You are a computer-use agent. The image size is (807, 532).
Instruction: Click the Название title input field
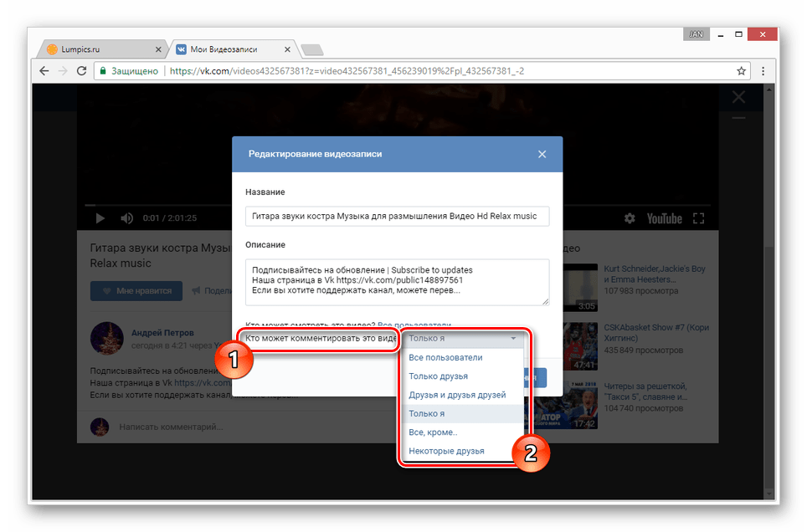[x=397, y=216]
